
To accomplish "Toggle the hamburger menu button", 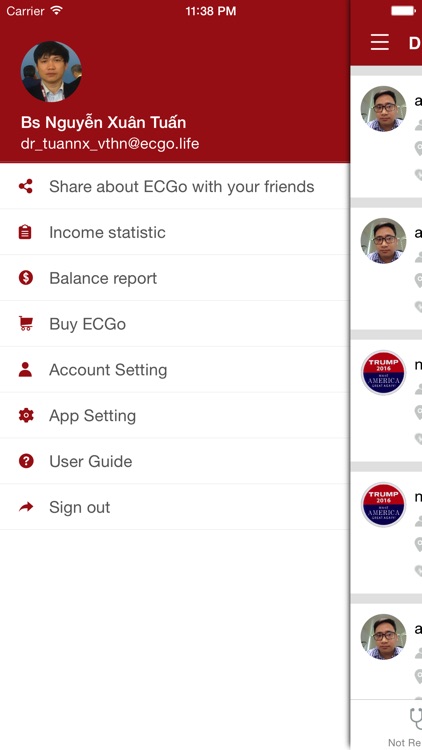I will pos(380,42).
